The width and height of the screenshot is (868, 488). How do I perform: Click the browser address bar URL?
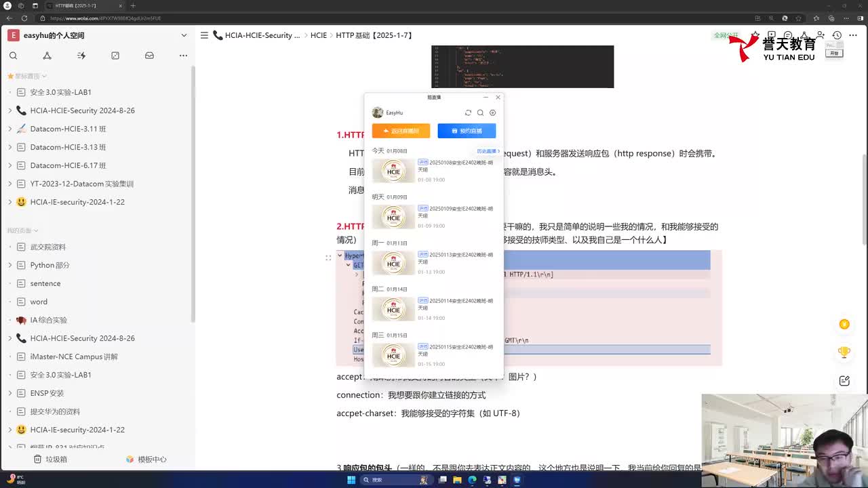click(x=105, y=18)
